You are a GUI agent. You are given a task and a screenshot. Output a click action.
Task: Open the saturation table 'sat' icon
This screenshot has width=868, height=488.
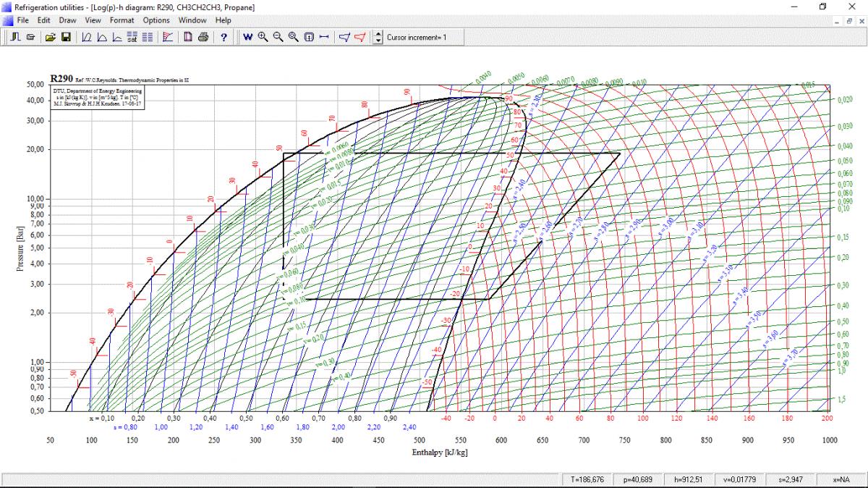pos(132,37)
